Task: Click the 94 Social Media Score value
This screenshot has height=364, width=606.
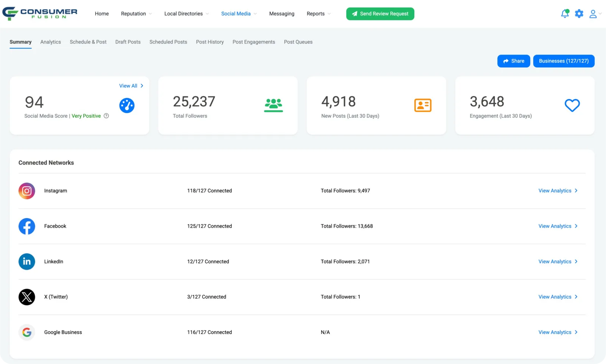Action: (34, 102)
